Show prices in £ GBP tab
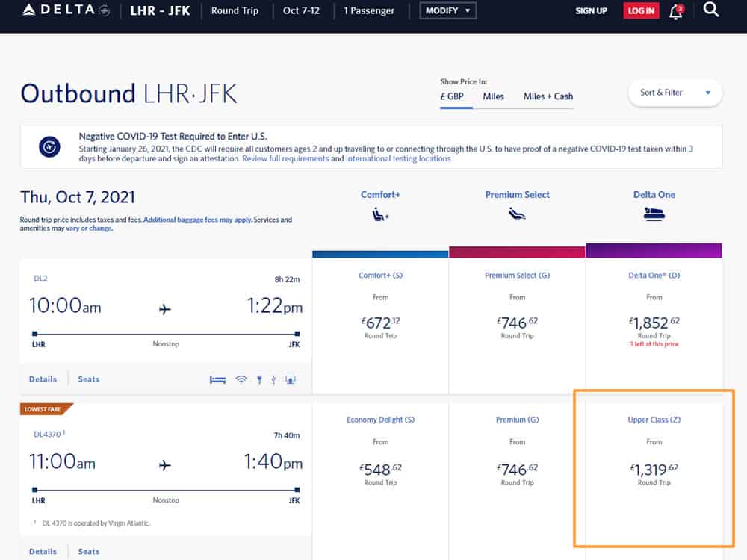 452,96
